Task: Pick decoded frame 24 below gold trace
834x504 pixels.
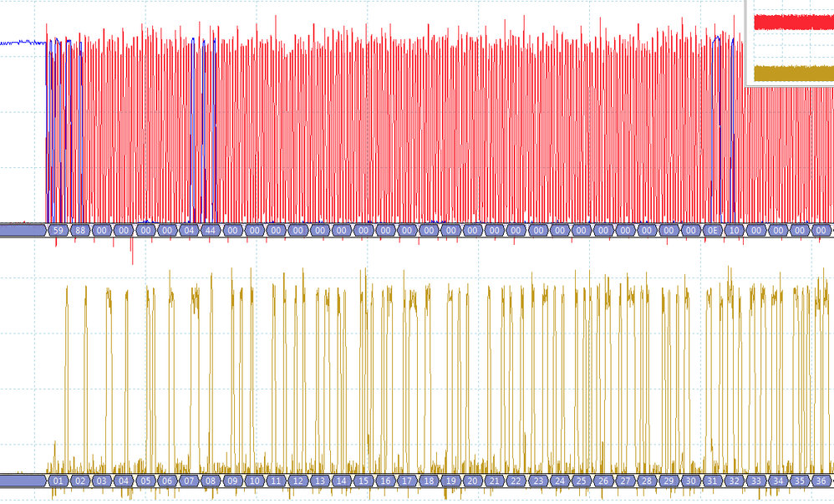Action: click(x=560, y=481)
